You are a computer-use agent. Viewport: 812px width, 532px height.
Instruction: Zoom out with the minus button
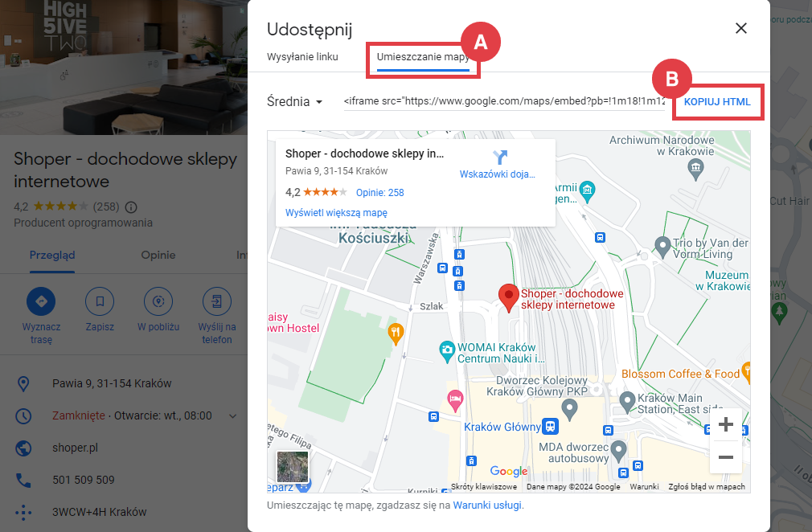click(x=725, y=457)
